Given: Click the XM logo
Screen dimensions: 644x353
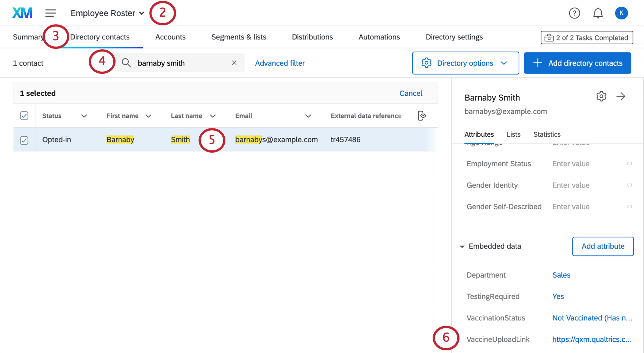Looking at the screenshot, I should click(22, 12).
